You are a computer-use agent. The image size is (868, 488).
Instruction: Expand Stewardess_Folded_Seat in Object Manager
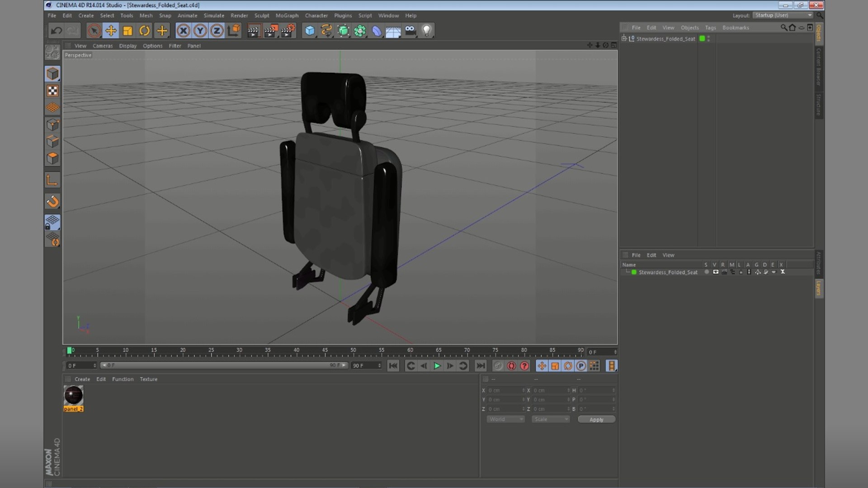click(x=624, y=38)
